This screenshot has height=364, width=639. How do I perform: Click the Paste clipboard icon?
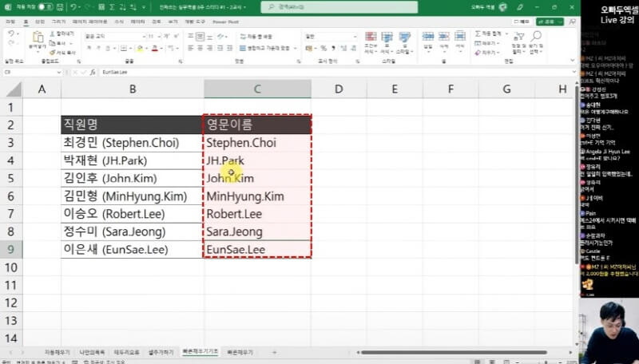click(38, 39)
